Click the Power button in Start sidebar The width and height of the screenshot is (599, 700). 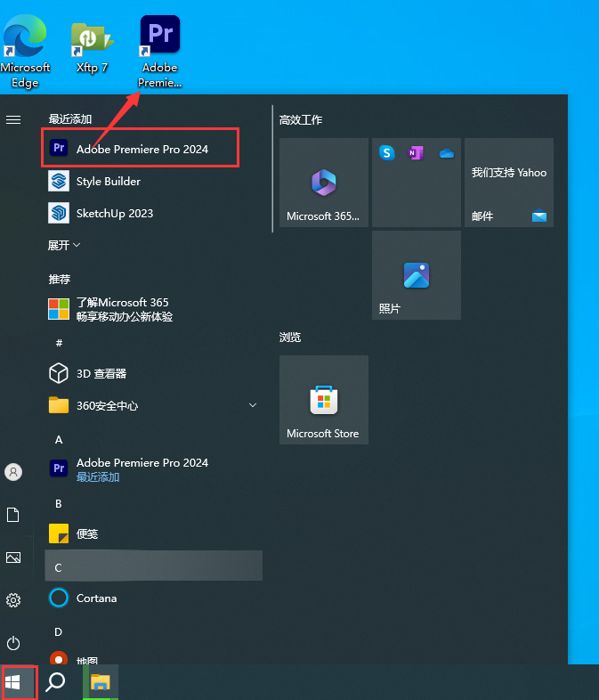click(x=13, y=643)
